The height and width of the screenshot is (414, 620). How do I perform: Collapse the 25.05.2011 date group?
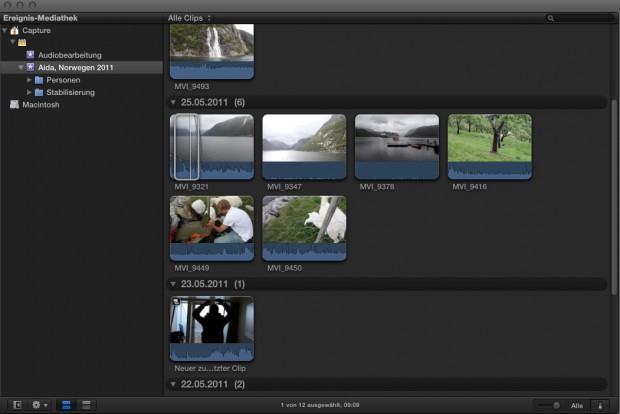173,102
